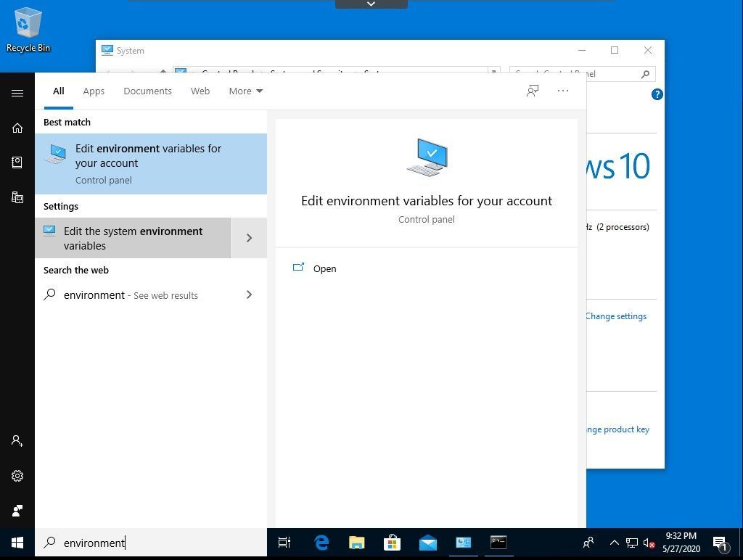Expand the More dropdown filter
The height and width of the screenshot is (560, 743).
(x=245, y=91)
